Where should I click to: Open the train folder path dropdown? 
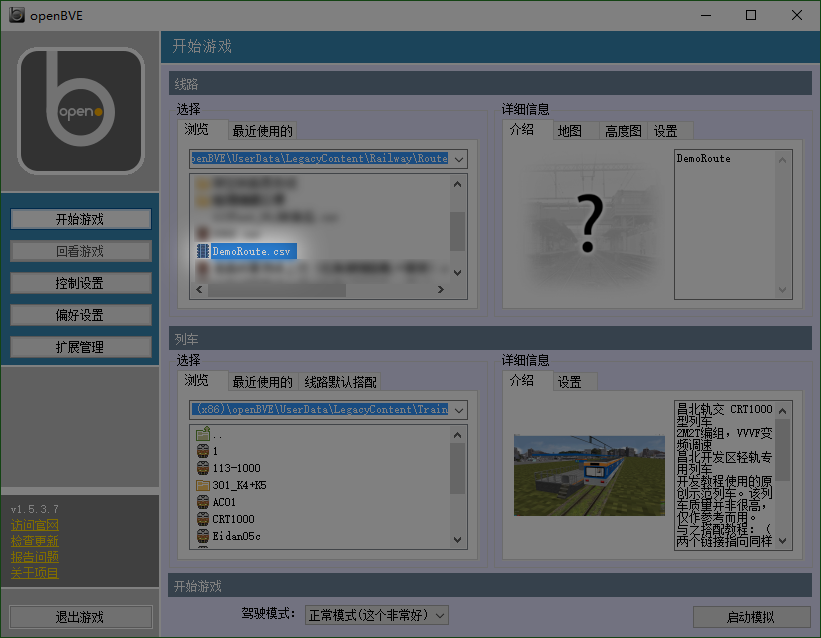point(458,409)
